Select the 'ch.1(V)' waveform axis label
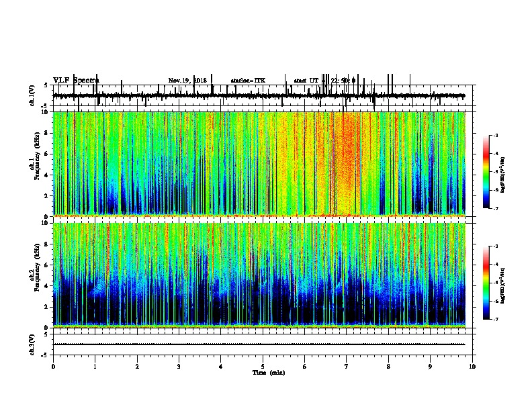 pyautogui.click(x=32, y=95)
